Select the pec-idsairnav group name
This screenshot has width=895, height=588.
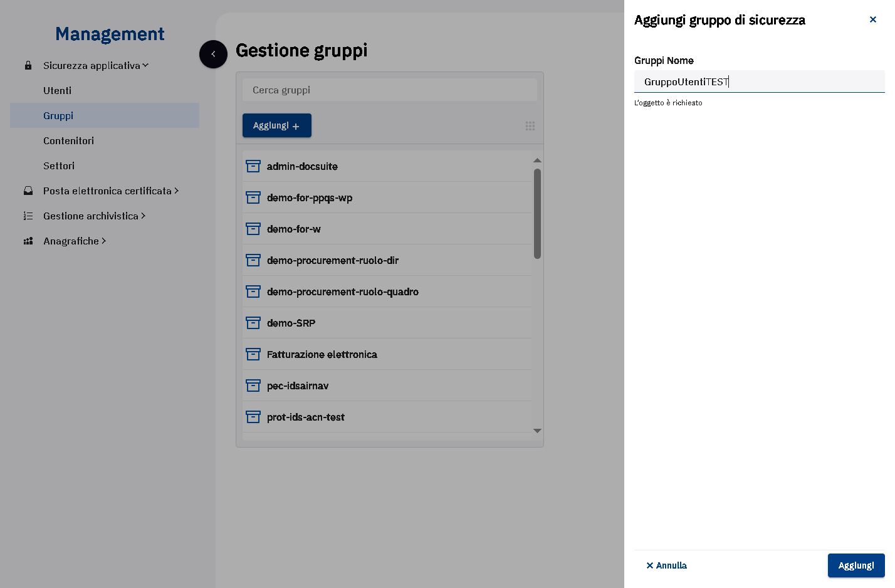(298, 386)
